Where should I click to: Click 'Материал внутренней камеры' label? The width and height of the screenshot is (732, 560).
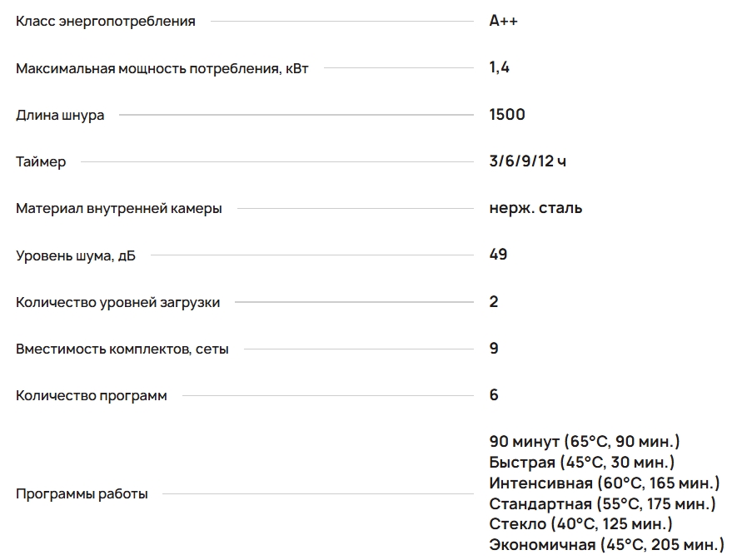pos(119,209)
